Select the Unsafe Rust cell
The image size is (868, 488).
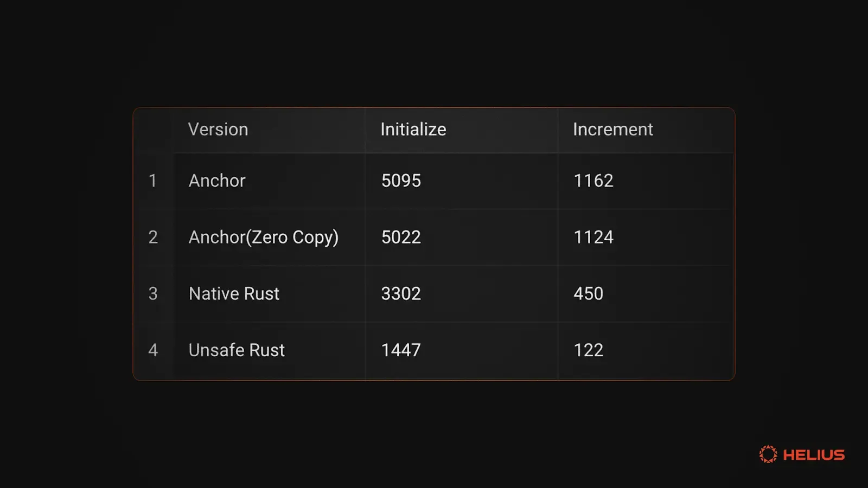tap(237, 350)
